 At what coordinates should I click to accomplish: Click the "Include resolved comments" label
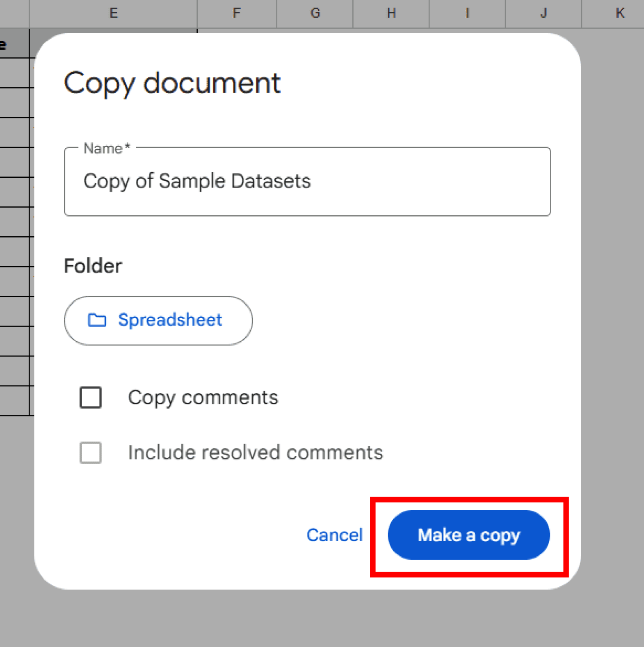point(255,453)
